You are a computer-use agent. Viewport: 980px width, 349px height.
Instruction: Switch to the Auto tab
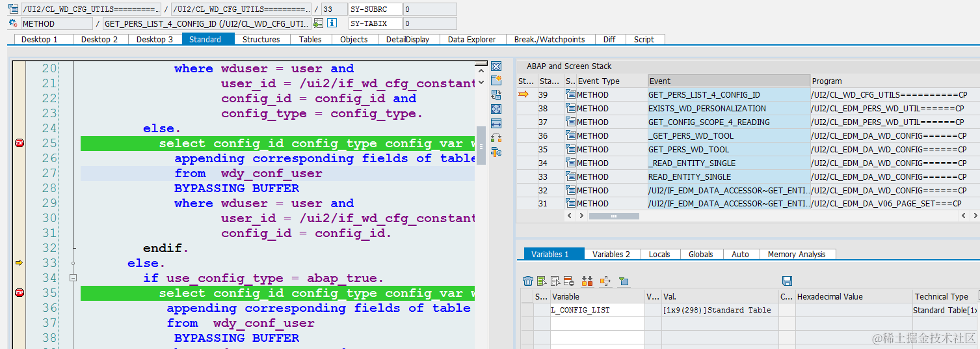pyautogui.click(x=741, y=254)
